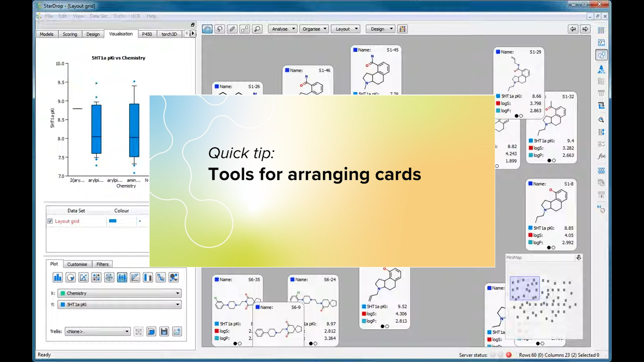The image size is (644, 362).
Task: Open the Design dropdown menu
Action: [380, 29]
